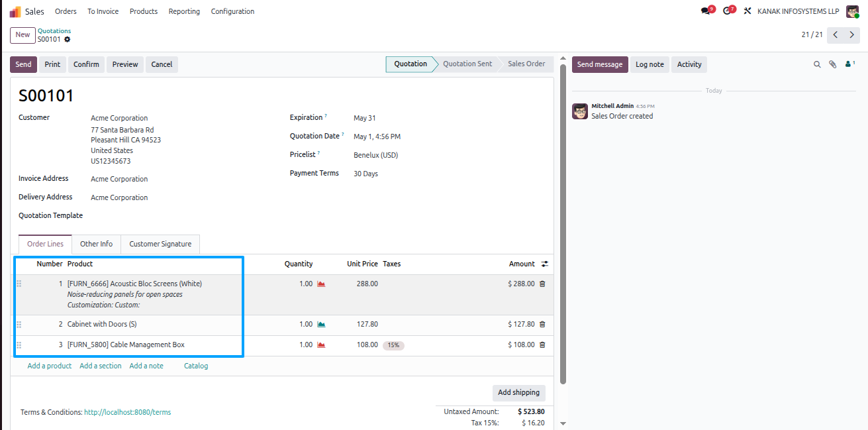This screenshot has width=868, height=430.
Task: Switch to the Other Info tab
Action: click(x=96, y=244)
